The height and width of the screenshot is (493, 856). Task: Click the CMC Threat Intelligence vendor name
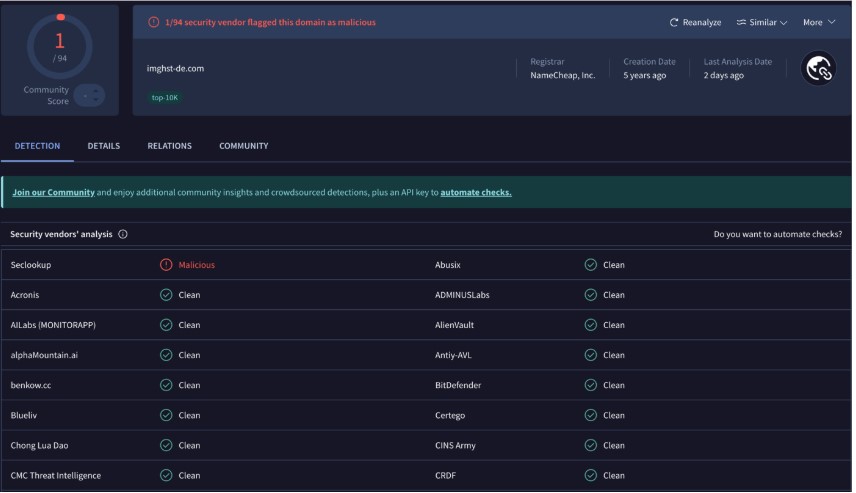56,476
